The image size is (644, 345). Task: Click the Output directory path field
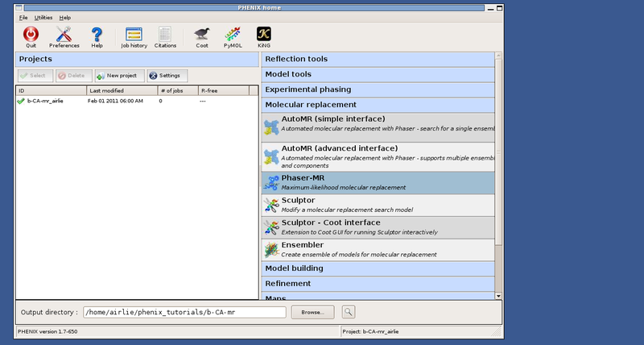point(184,312)
